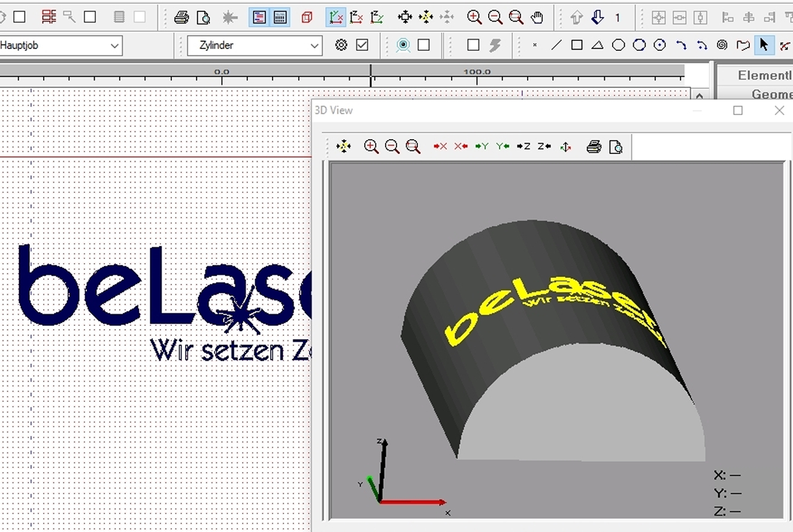Click the vertical scrollbar up arrow
Image resolution: width=793 pixels, height=532 pixels.
pyautogui.click(x=699, y=95)
